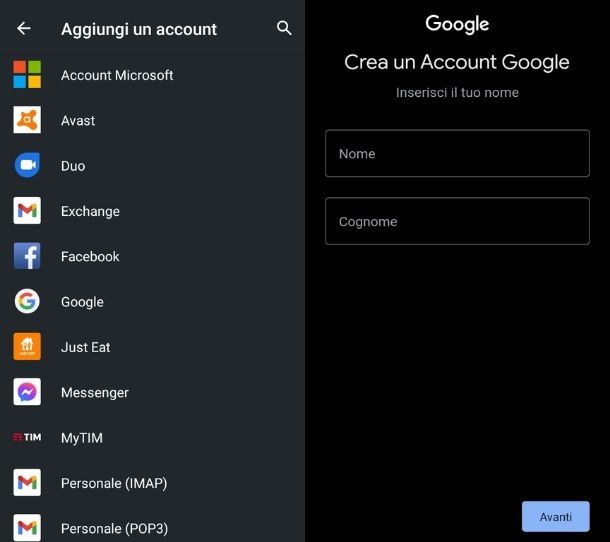Select the Google account label
The image size is (610, 542).
pos(82,302)
